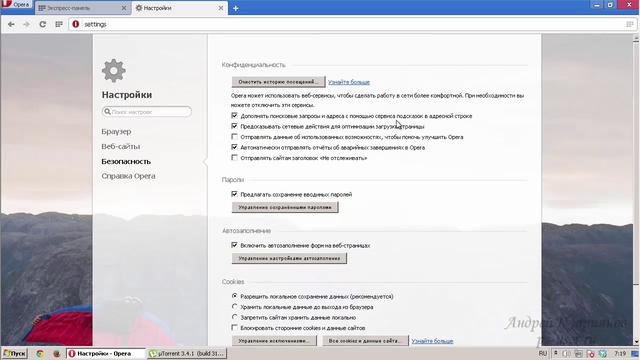Close the Экспресс-панель tab

pyautogui.click(x=124, y=8)
